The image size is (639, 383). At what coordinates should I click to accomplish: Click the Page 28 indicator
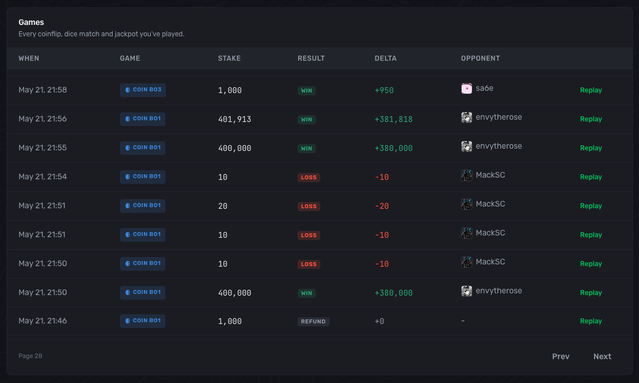point(30,356)
